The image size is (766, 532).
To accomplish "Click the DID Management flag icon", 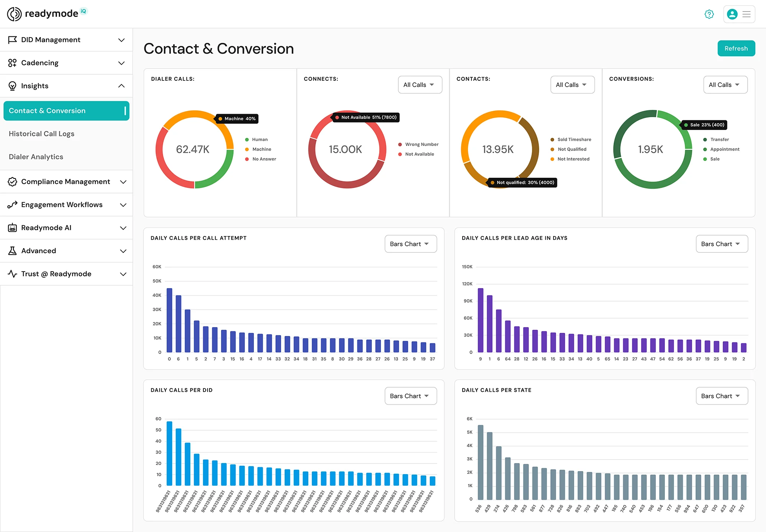I will pyautogui.click(x=12, y=40).
